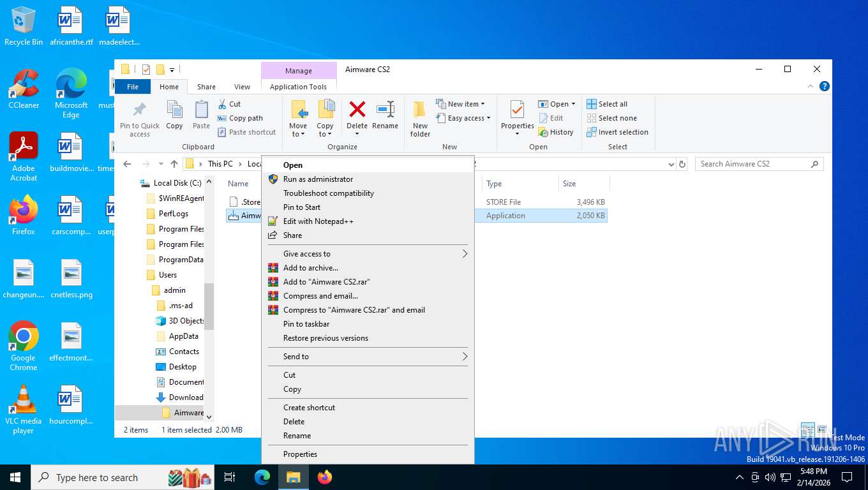The image size is (868, 490).
Task: Switch to large icons view button
Action: (x=822, y=430)
